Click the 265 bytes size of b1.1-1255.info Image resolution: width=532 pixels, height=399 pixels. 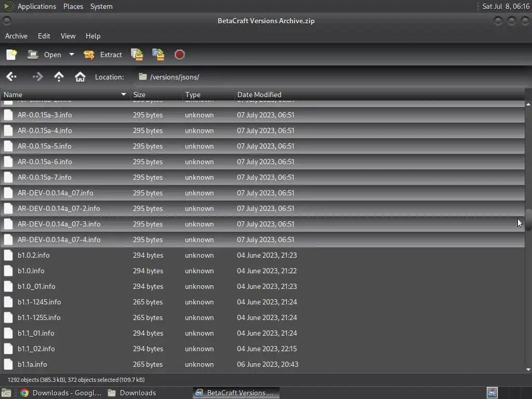[148, 317]
